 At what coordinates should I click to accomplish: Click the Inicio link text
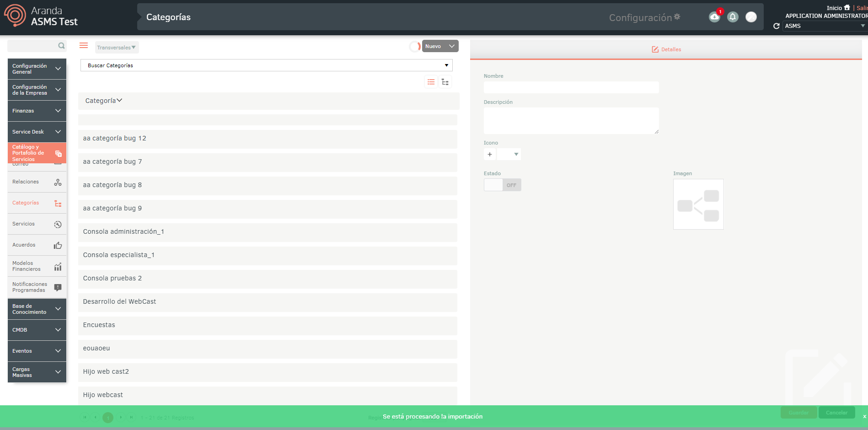[834, 8]
